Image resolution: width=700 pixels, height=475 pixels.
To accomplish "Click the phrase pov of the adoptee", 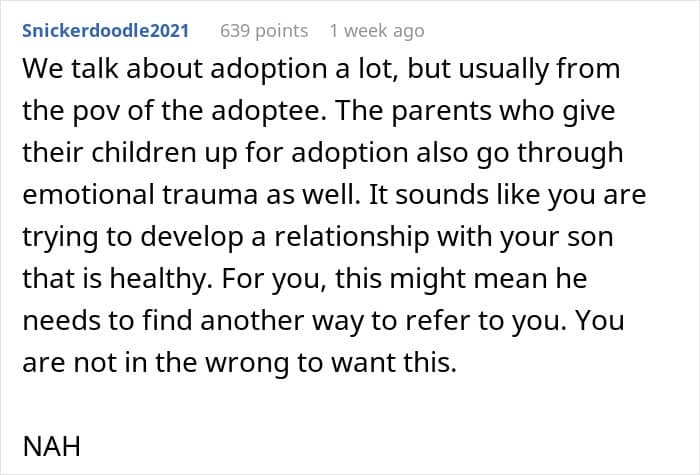I will [x=199, y=111].
